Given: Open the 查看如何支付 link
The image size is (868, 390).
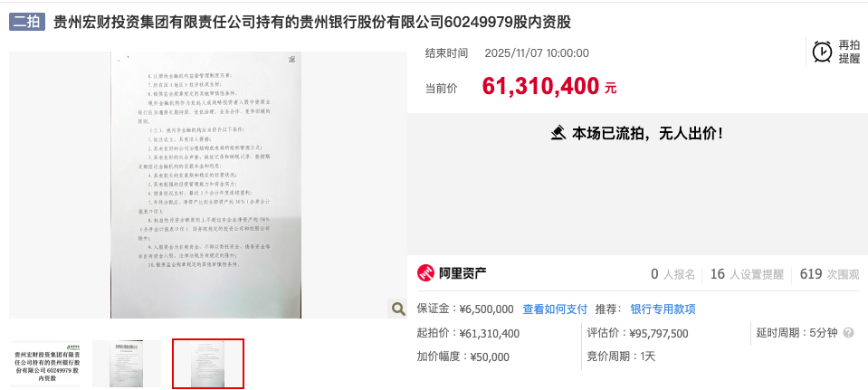Looking at the screenshot, I should point(555,309).
